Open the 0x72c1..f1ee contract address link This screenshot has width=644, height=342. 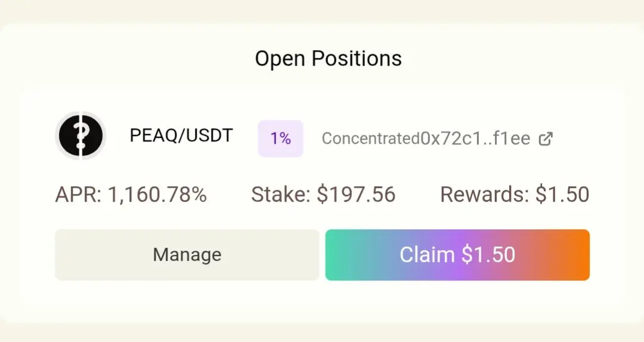coord(475,138)
